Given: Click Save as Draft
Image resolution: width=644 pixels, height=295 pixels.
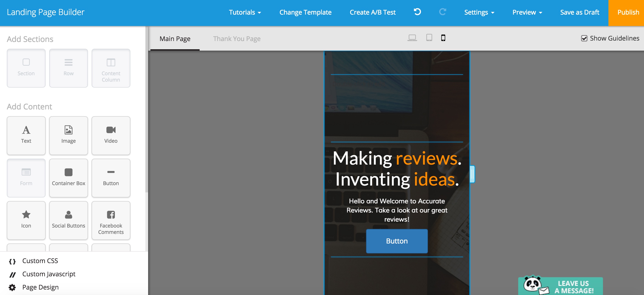Looking at the screenshot, I should click(579, 12).
